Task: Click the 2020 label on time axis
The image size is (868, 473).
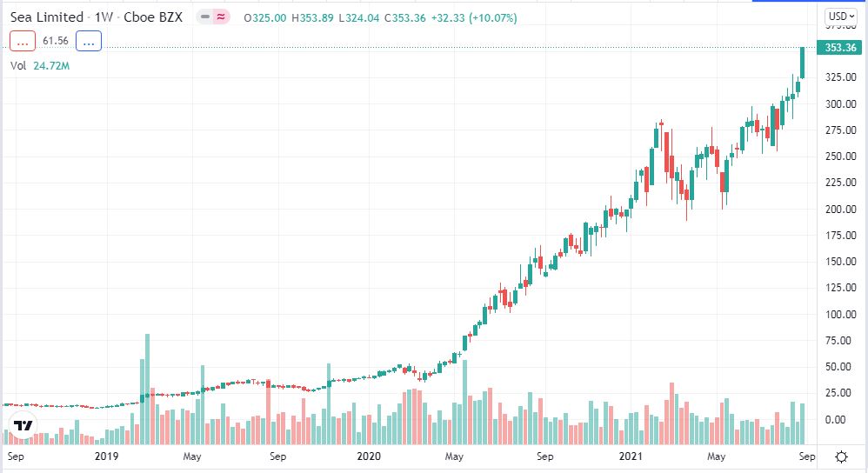Action: tap(369, 456)
